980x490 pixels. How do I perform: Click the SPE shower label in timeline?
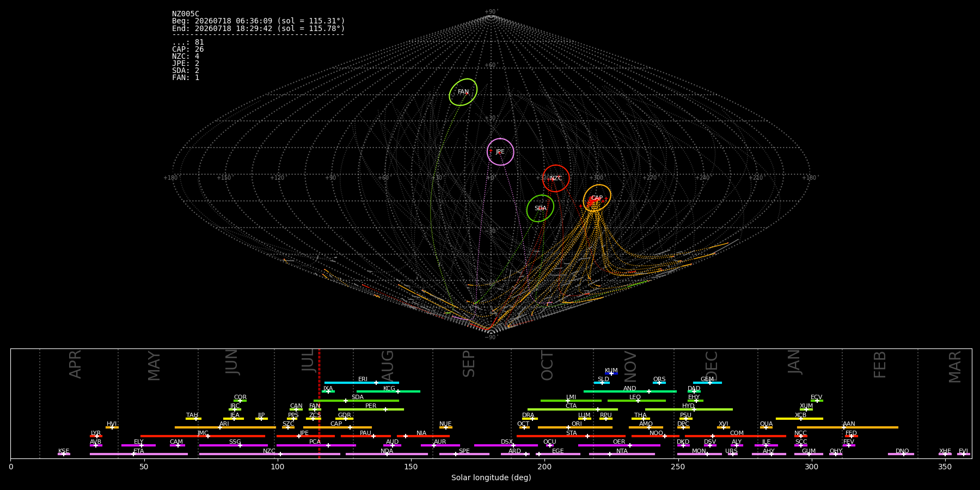coord(464,451)
